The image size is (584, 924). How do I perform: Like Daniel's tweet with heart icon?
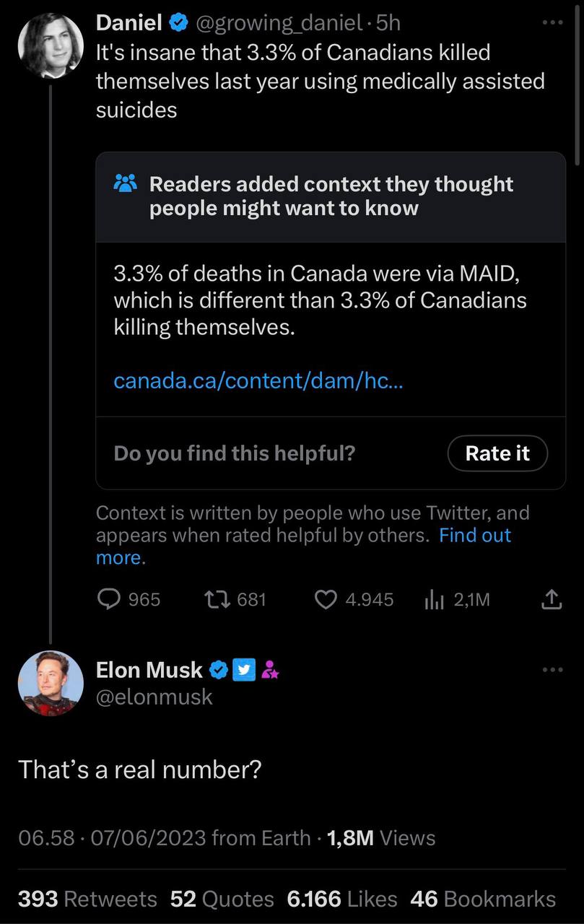[327, 599]
